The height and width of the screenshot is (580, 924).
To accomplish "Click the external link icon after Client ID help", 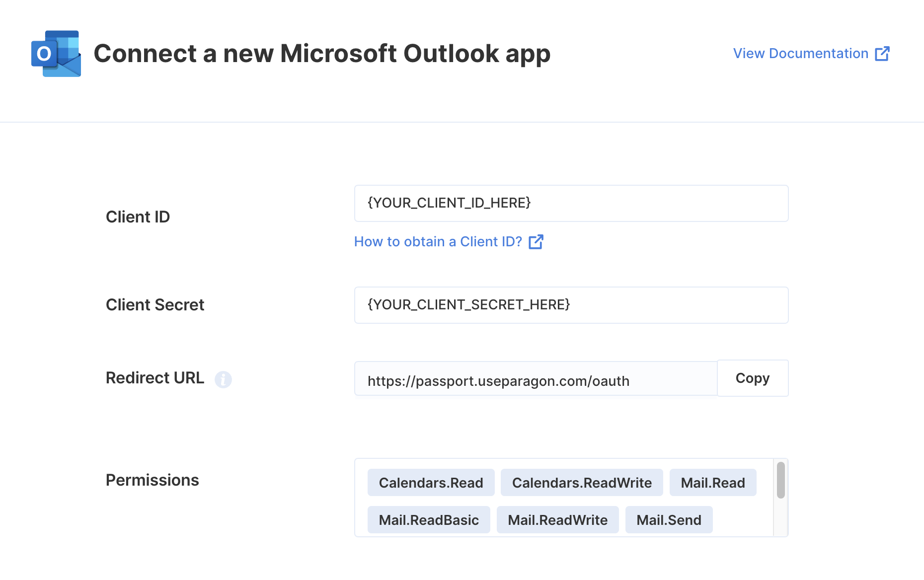I will [x=536, y=242].
